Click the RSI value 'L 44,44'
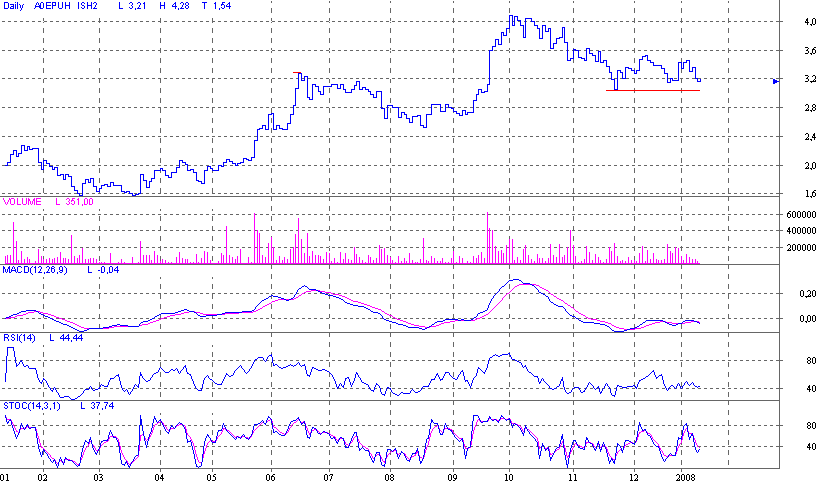The height and width of the screenshot is (486, 820). pyautogui.click(x=66, y=338)
